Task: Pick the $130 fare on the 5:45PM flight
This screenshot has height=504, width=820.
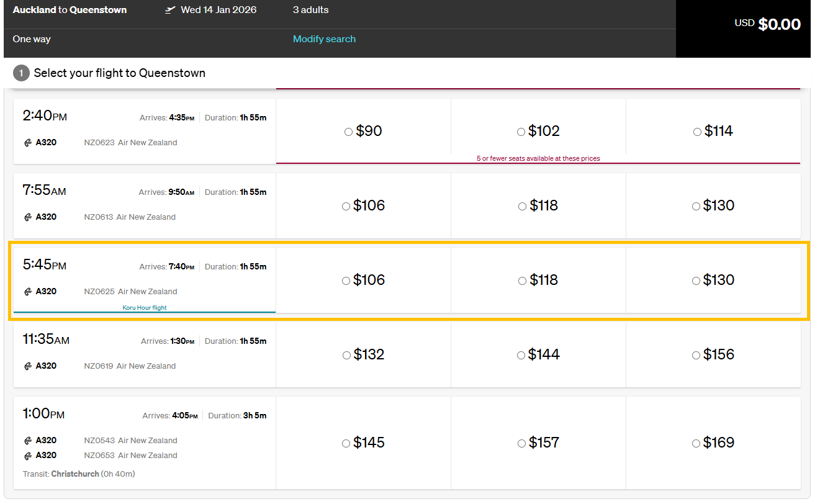Action: [696, 281]
